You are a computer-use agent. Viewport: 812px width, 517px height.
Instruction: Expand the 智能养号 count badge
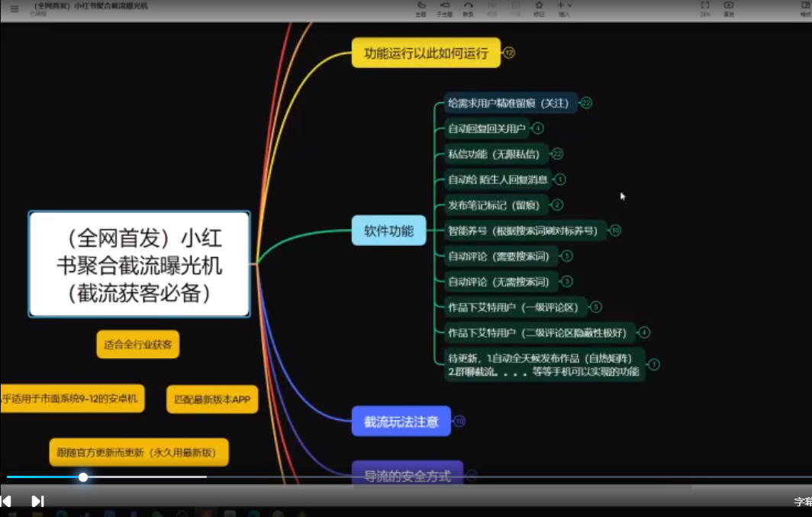click(x=615, y=231)
